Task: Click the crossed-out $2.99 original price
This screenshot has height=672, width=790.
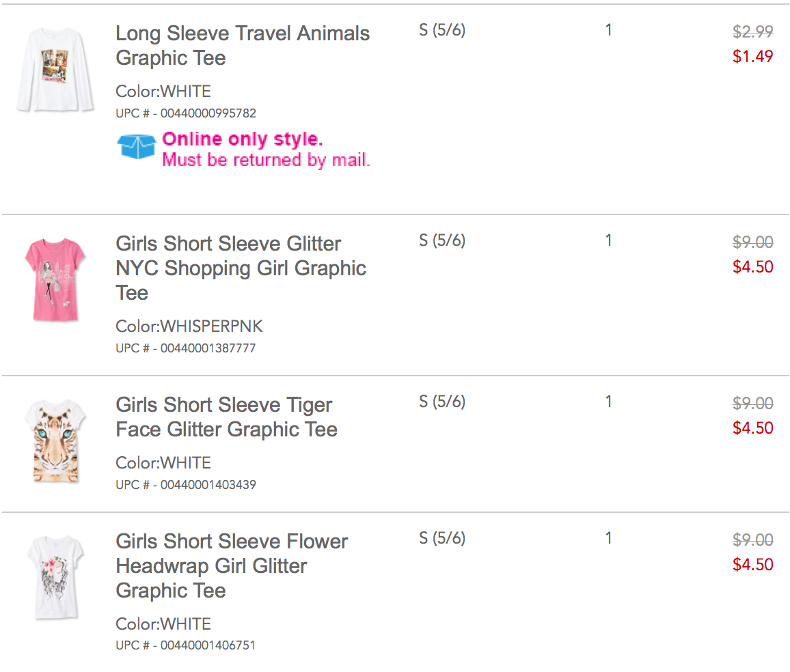Action: [x=752, y=31]
